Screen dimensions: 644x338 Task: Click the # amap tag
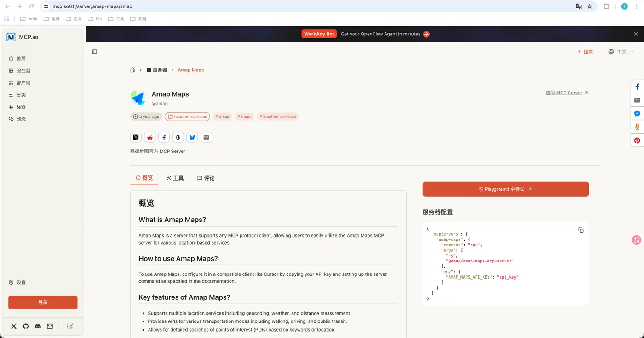coord(223,117)
